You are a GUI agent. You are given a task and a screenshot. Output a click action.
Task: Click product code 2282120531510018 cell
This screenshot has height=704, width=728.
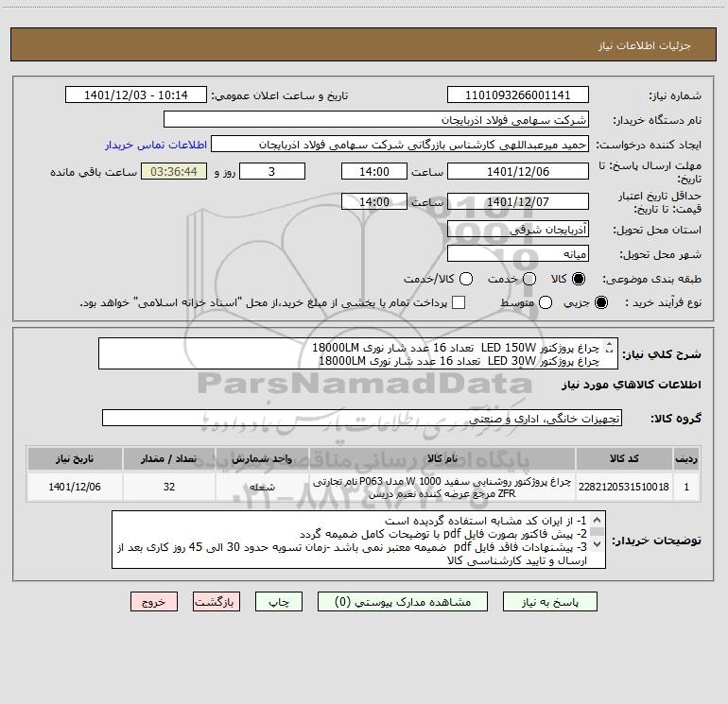tap(624, 487)
